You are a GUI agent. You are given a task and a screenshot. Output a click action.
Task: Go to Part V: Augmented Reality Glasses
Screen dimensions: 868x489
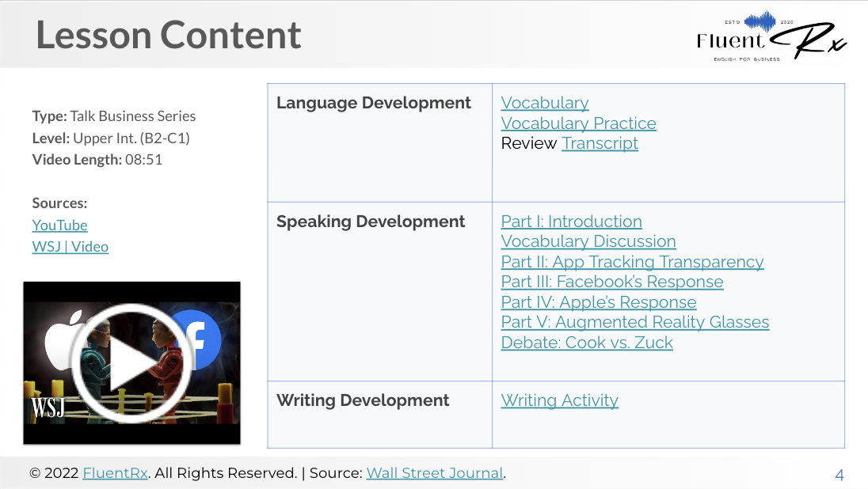click(x=635, y=322)
